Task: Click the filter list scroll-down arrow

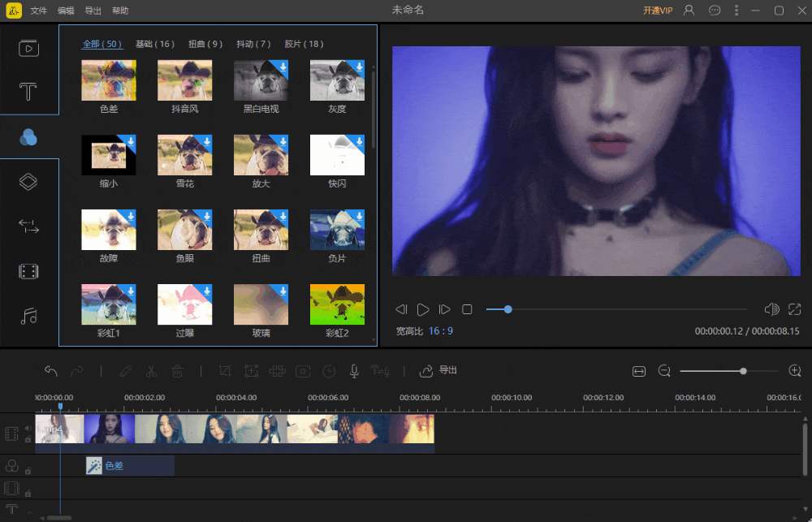Action: click(x=374, y=340)
